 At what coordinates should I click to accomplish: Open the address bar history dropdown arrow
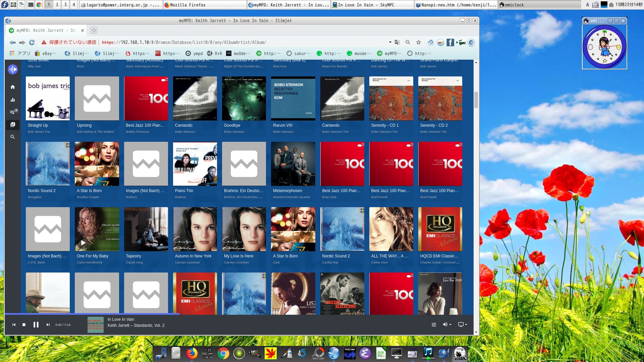click(x=390, y=43)
